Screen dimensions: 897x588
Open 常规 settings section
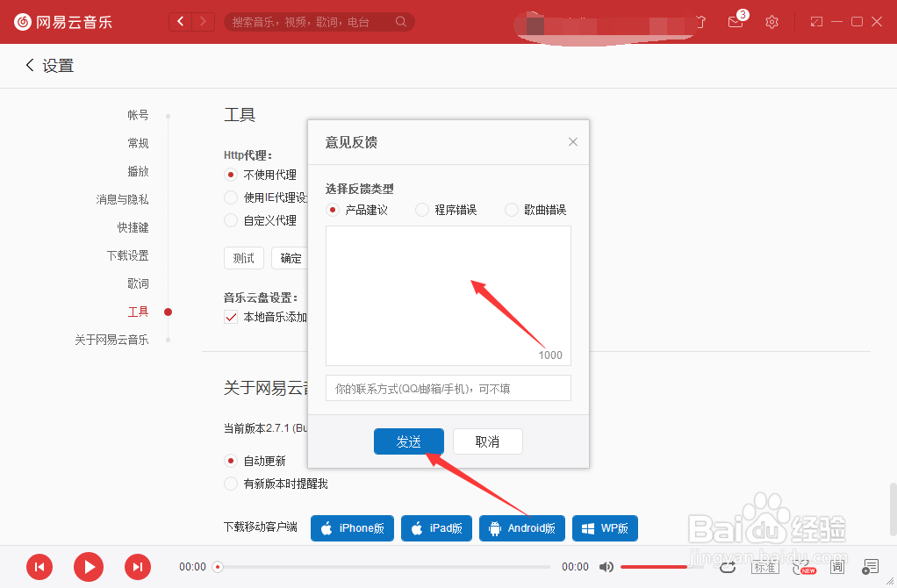tap(138, 143)
